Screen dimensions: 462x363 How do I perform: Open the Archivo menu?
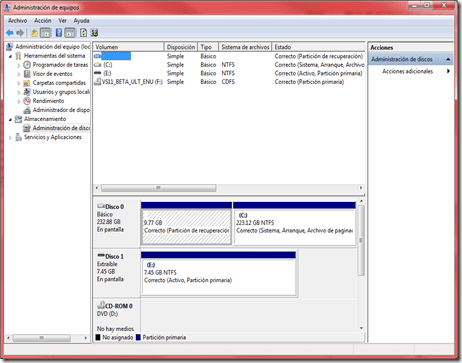pyautogui.click(x=17, y=21)
